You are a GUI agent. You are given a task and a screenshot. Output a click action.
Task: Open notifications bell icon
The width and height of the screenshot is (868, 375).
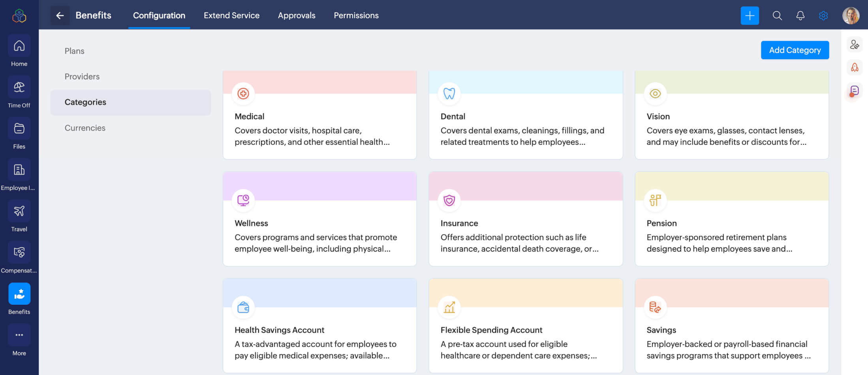[800, 15]
